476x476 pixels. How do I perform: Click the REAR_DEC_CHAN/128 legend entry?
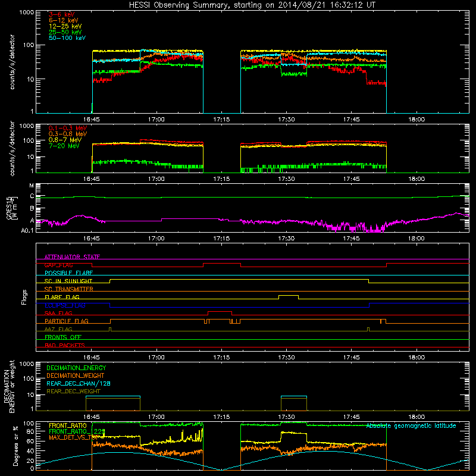[x=79, y=383]
